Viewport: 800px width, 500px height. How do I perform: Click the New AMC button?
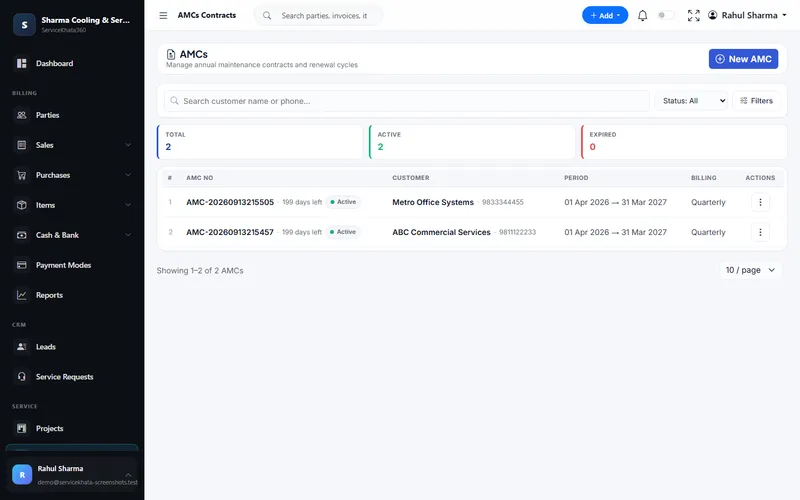click(x=743, y=59)
